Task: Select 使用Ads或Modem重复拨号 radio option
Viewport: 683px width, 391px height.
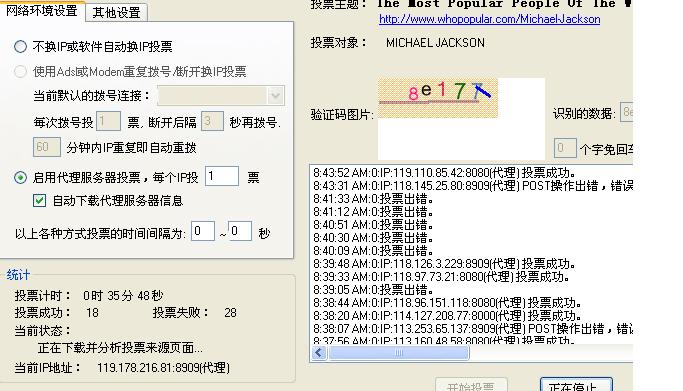Action: point(20,71)
